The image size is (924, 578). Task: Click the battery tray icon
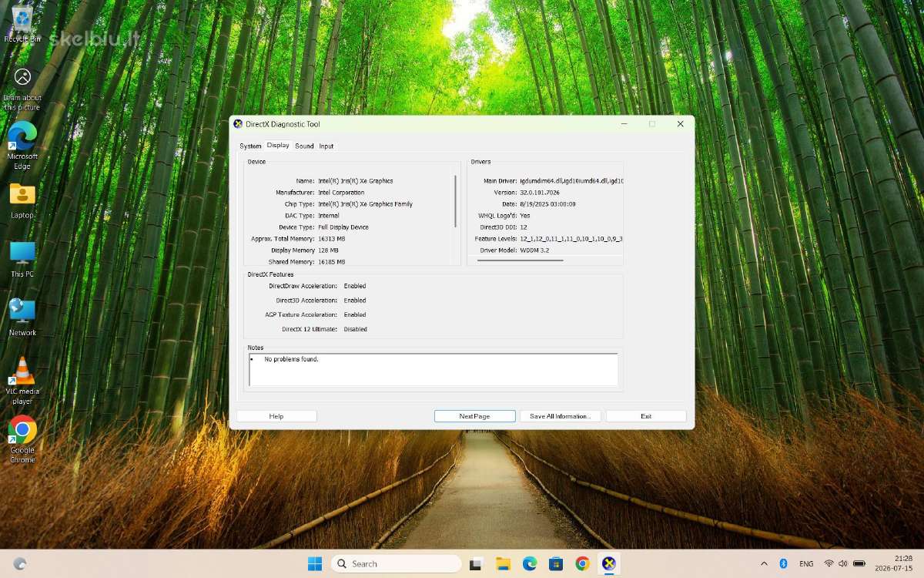click(859, 563)
